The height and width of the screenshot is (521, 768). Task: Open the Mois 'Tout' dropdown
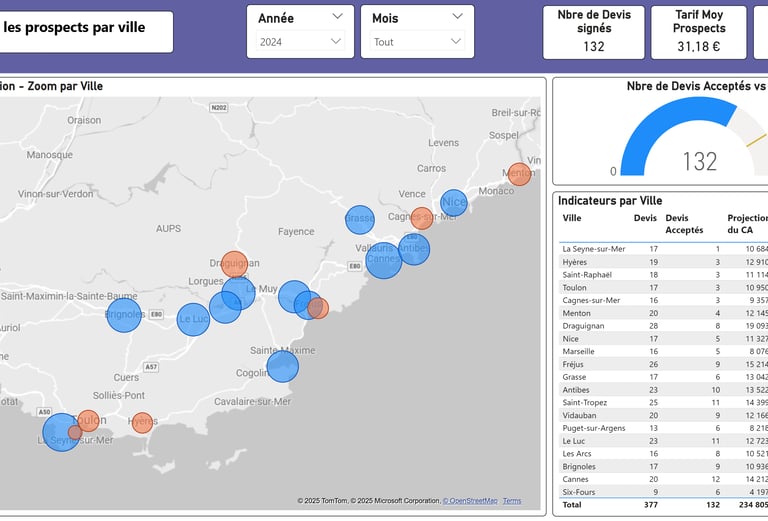click(417, 42)
